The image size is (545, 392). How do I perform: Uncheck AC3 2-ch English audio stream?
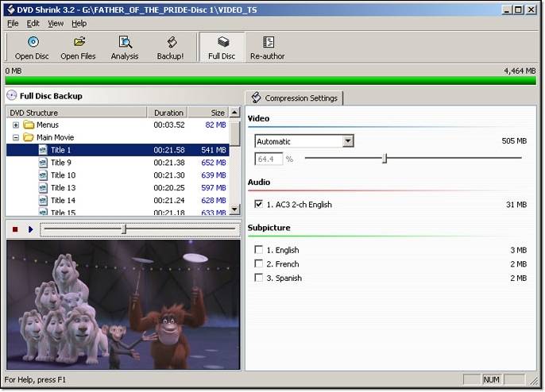[259, 204]
